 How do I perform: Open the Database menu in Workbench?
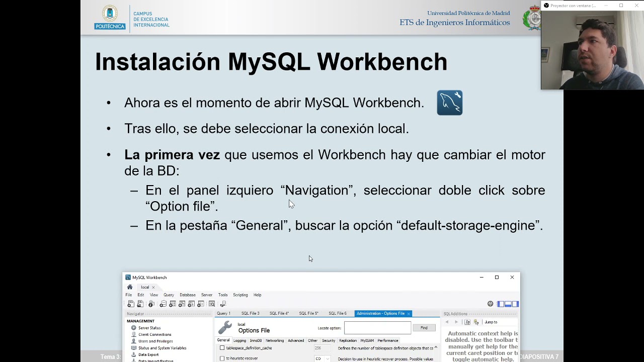(x=188, y=295)
